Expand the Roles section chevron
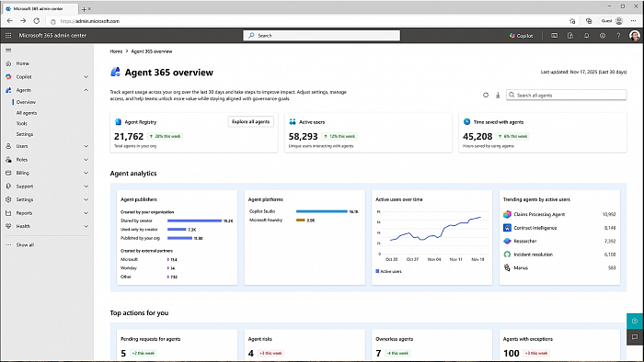The height and width of the screenshot is (362, 644). 86,160
